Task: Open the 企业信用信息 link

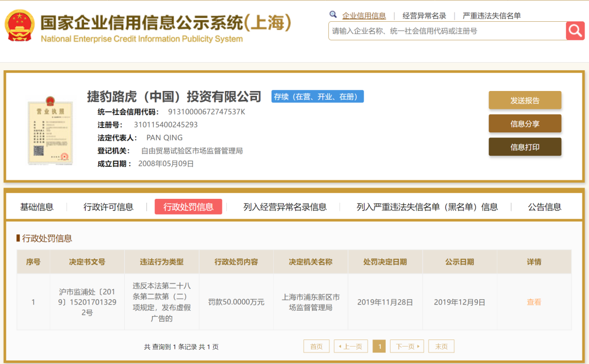Action: pyautogui.click(x=364, y=16)
